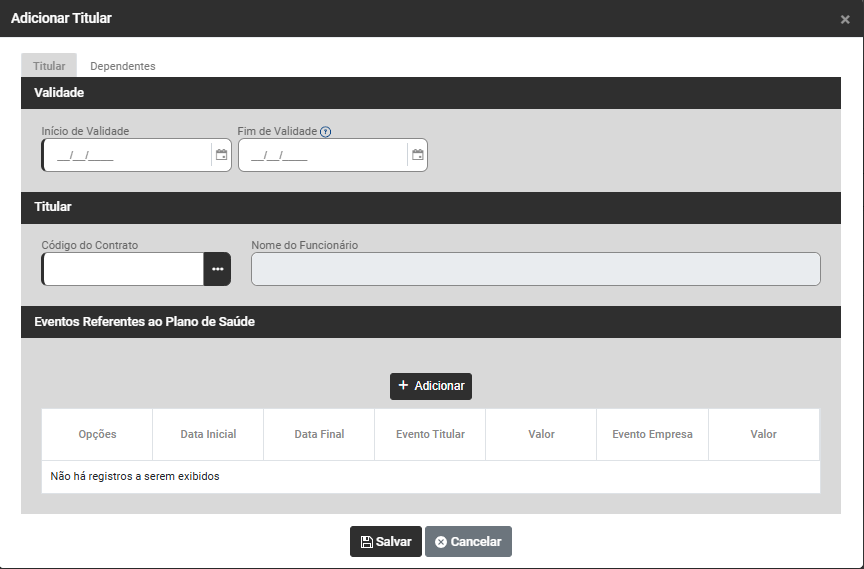Open calendar picker for Início de Validade
The height and width of the screenshot is (569, 864).
221,155
